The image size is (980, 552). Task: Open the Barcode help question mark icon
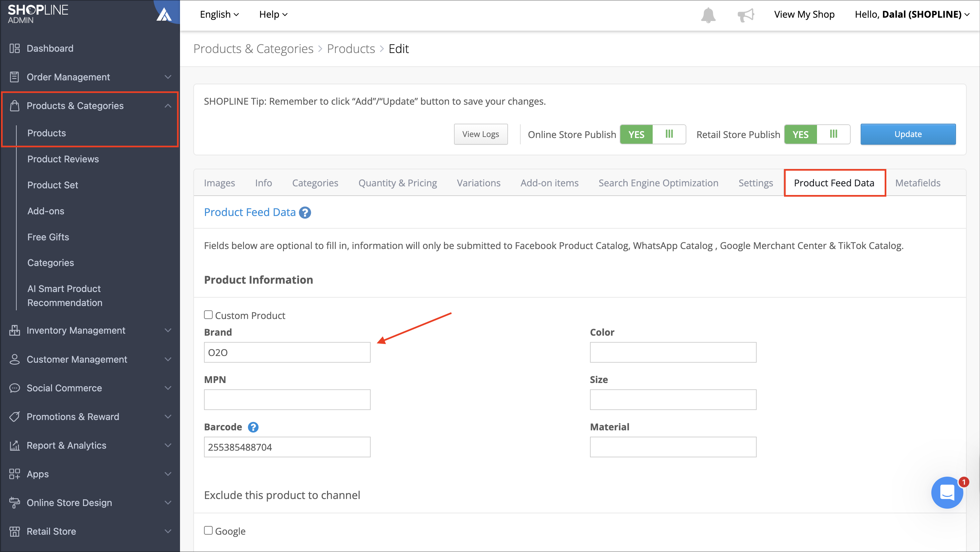coord(253,427)
